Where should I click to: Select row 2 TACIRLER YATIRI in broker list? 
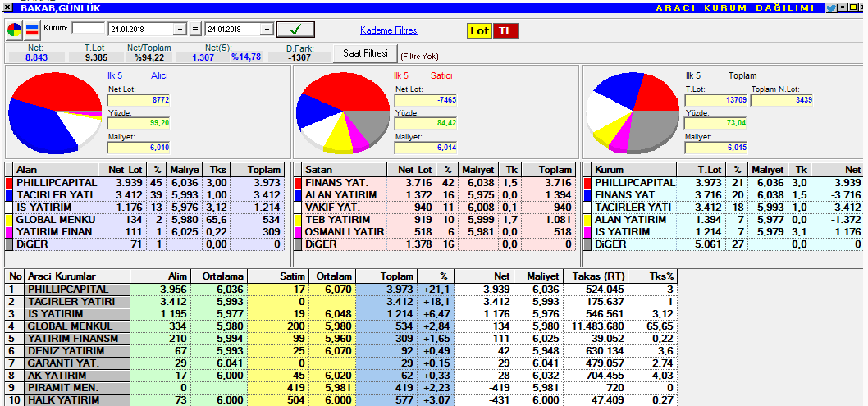coord(341,302)
